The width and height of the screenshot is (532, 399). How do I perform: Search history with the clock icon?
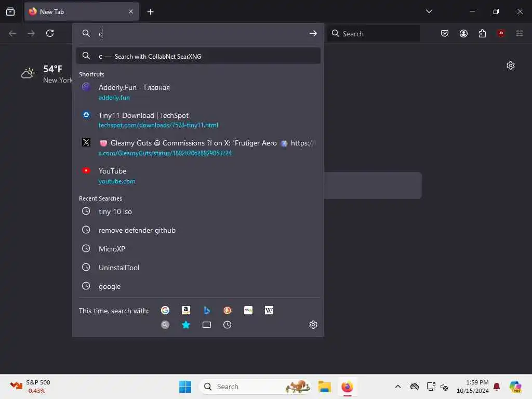[228, 325]
